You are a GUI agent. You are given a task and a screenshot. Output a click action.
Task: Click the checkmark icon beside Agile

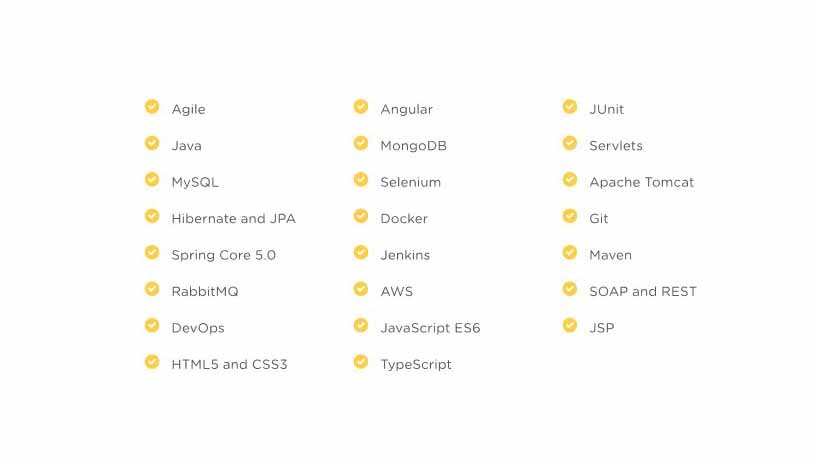[x=152, y=107]
